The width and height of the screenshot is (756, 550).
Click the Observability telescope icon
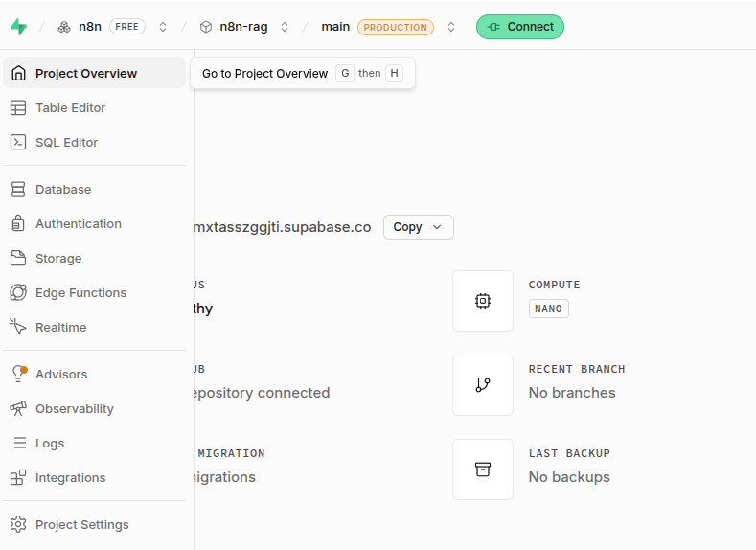18,409
